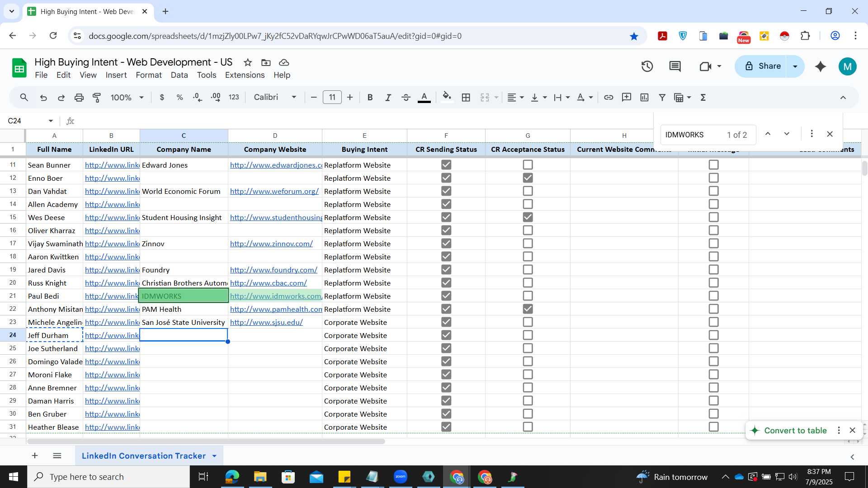The width and height of the screenshot is (868, 488).
Task: Open Name box dropdown arrow
Action: tap(51, 121)
